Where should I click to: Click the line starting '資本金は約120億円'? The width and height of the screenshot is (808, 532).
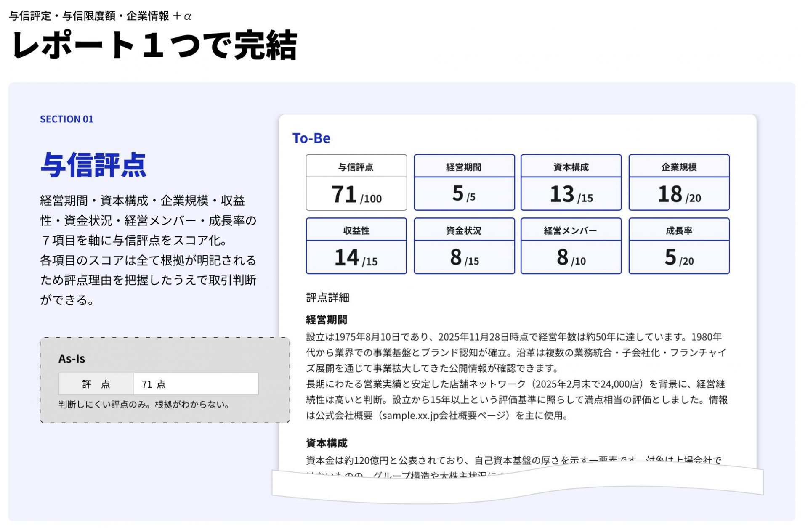tap(513, 460)
